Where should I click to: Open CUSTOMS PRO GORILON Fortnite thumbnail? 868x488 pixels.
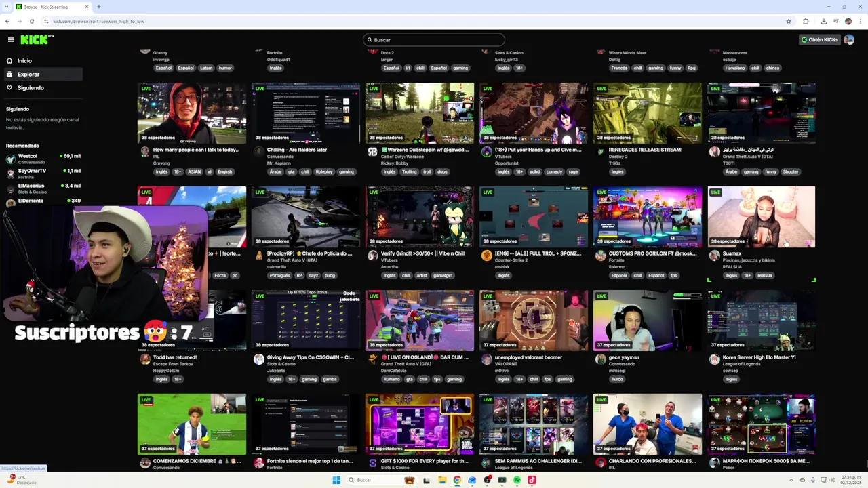coord(648,217)
